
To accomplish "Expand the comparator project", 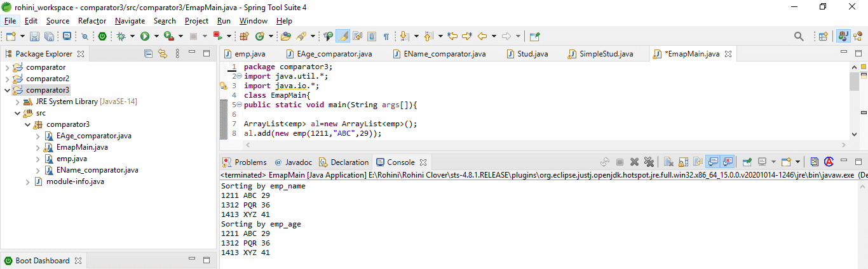I will click(7, 67).
